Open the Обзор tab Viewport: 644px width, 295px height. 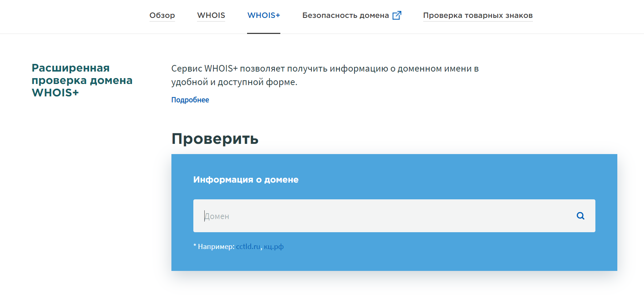(162, 15)
